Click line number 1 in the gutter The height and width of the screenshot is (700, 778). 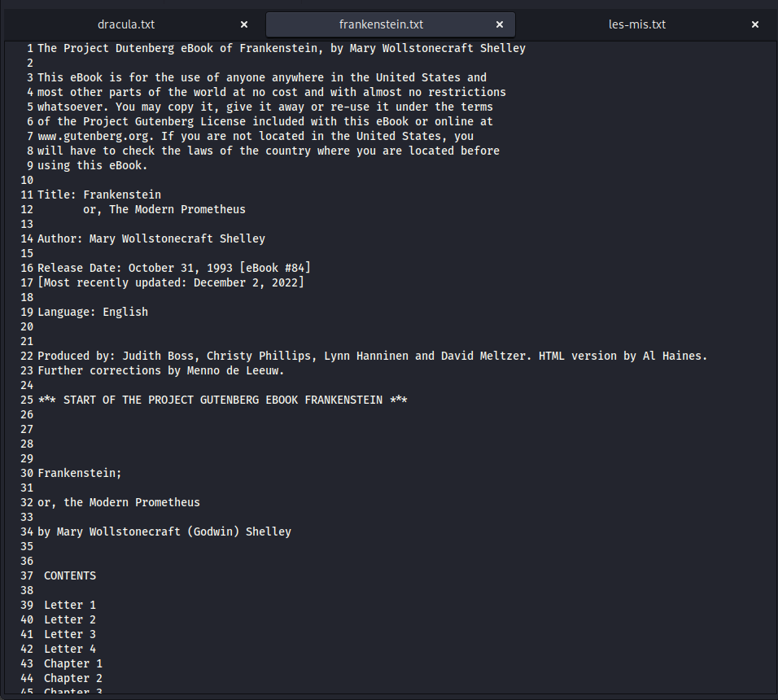tap(29, 48)
